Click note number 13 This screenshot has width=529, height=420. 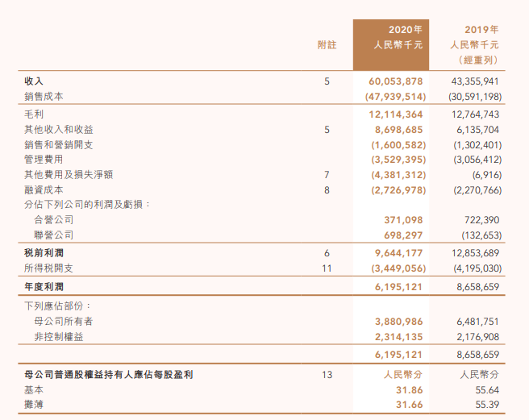coord(327,375)
